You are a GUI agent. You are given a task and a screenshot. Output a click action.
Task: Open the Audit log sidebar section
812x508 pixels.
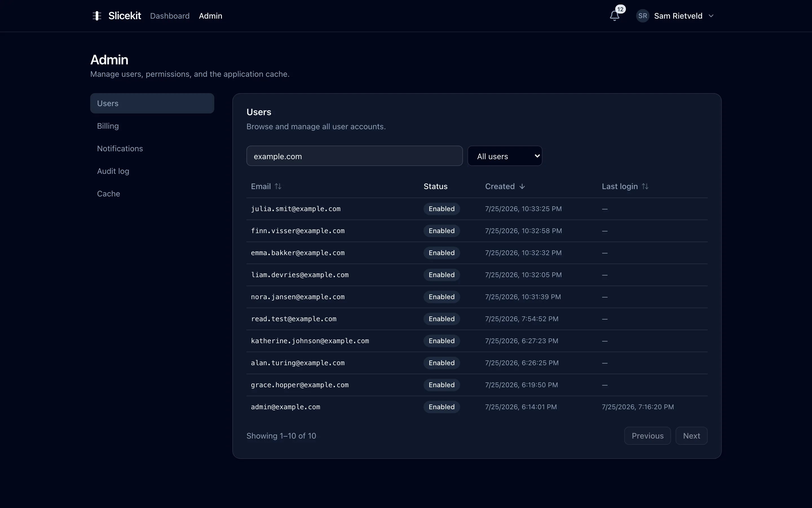(152, 171)
